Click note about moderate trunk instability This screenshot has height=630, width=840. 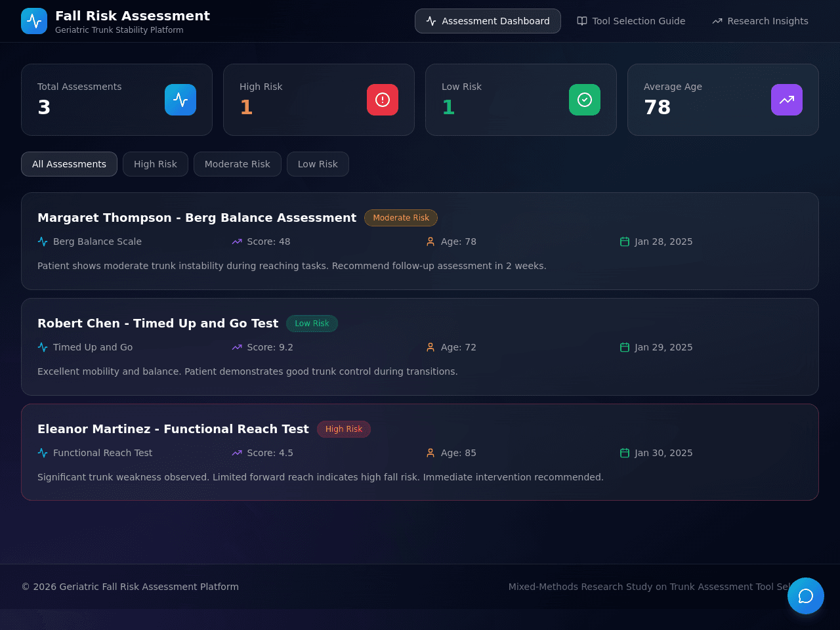[x=291, y=266]
